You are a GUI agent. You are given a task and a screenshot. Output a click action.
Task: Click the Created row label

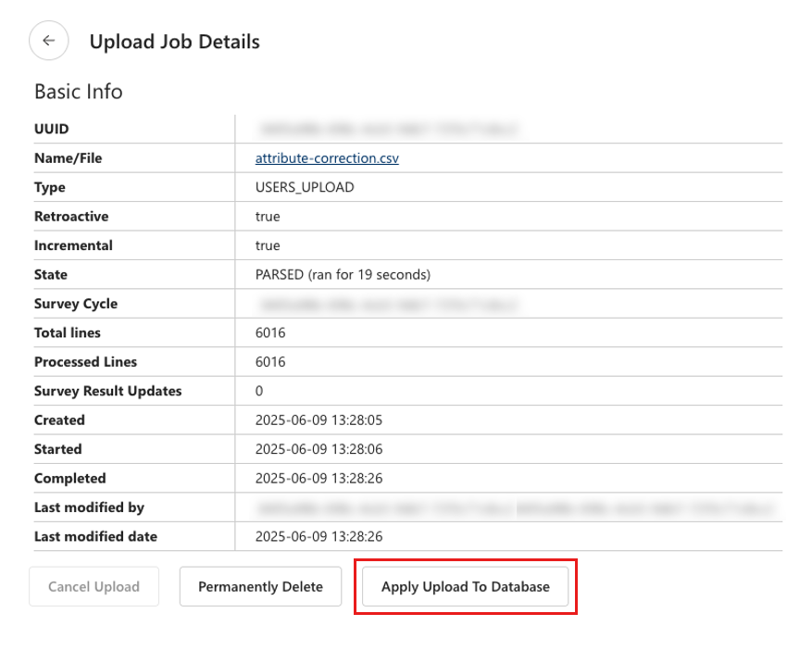point(59,420)
